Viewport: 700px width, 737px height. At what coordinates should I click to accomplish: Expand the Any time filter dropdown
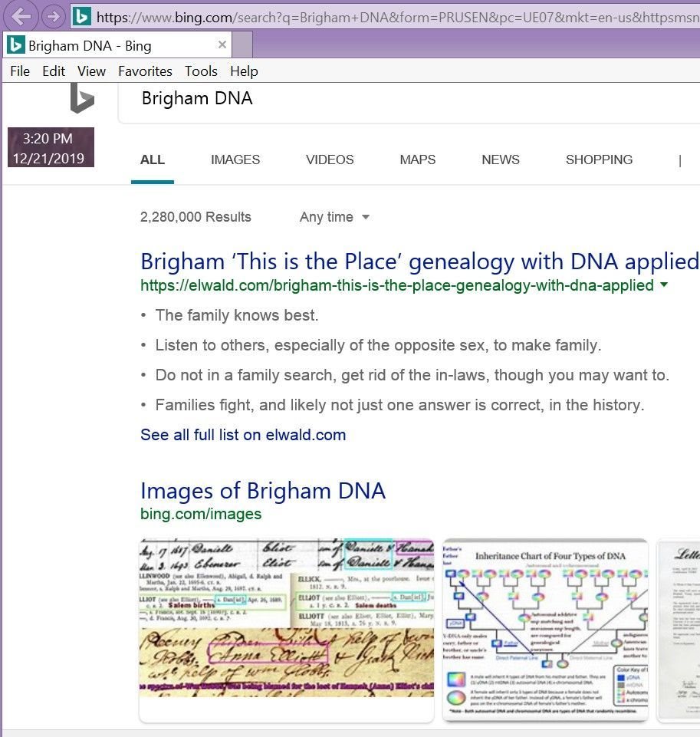(334, 217)
